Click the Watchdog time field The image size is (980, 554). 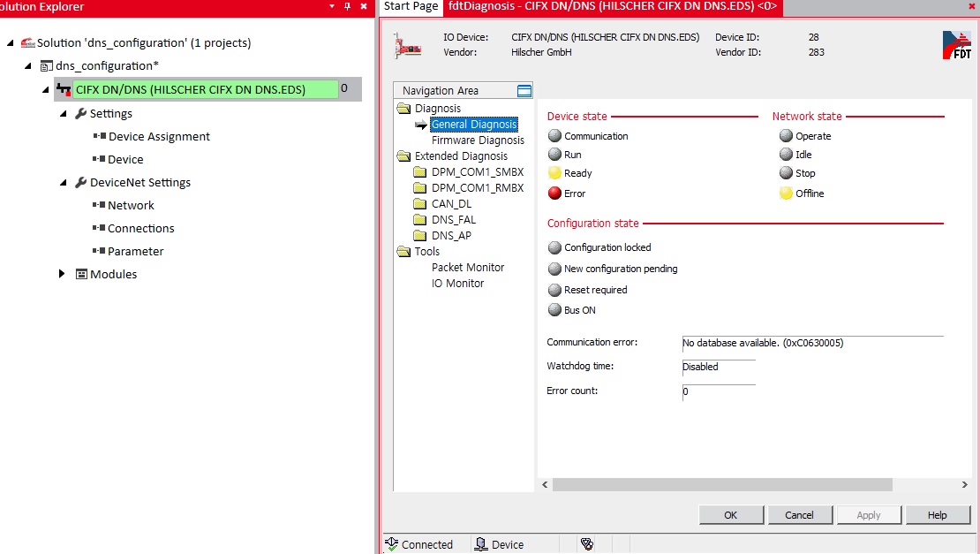pyautogui.click(x=719, y=367)
